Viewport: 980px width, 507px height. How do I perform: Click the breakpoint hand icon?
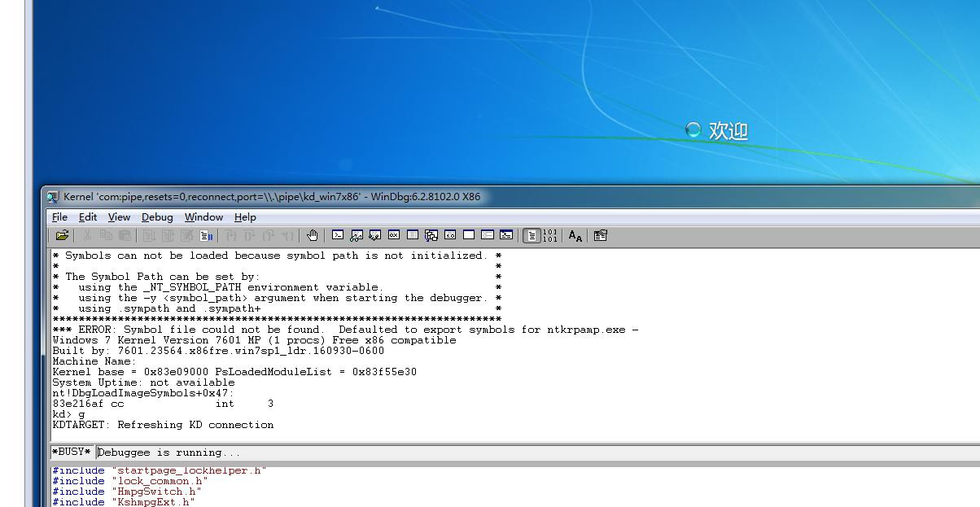point(313,236)
